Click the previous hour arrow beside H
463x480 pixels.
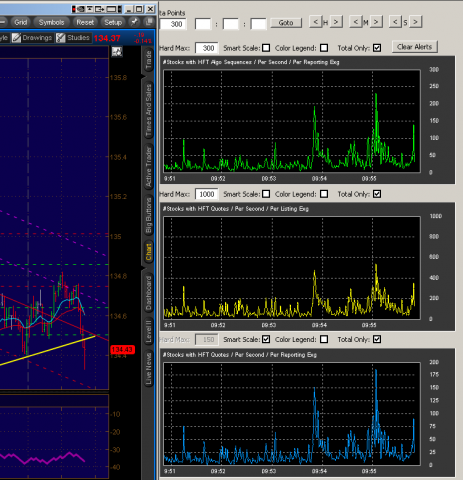[316, 22]
